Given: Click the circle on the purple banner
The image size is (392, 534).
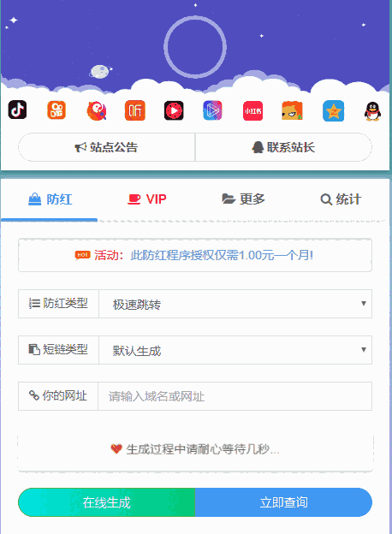Looking at the screenshot, I should tap(195, 47).
